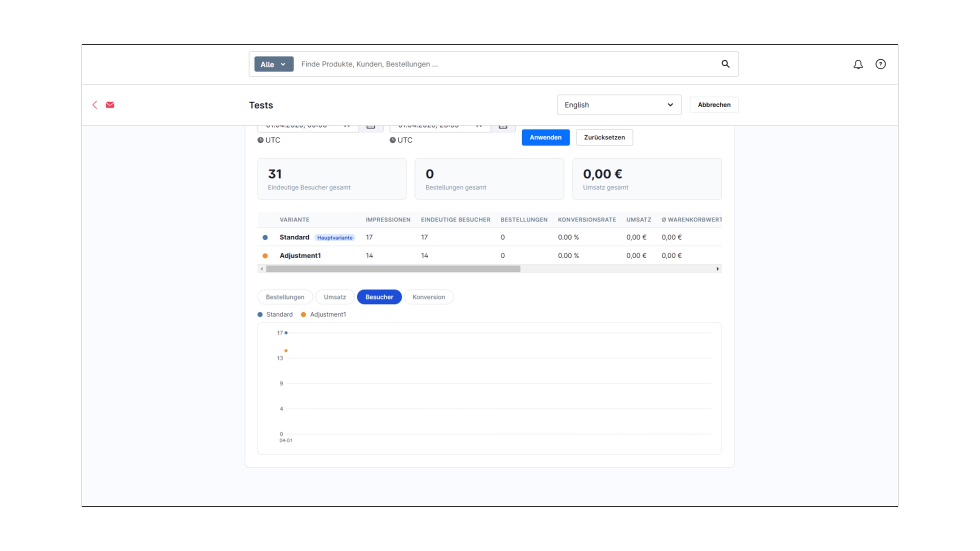The image size is (980, 551).
Task: Go back using the red chevron arrow
Action: (x=94, y=105)
